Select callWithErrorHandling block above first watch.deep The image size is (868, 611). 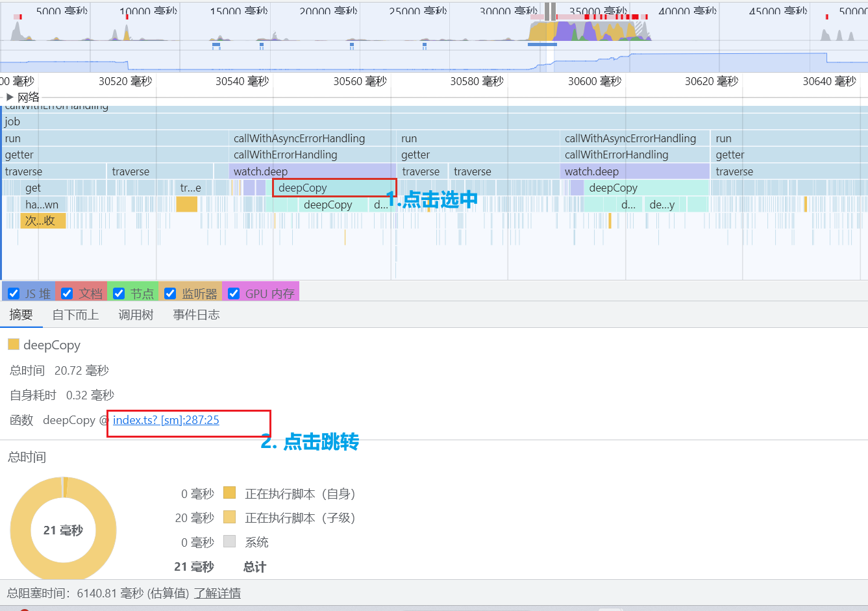312,155
